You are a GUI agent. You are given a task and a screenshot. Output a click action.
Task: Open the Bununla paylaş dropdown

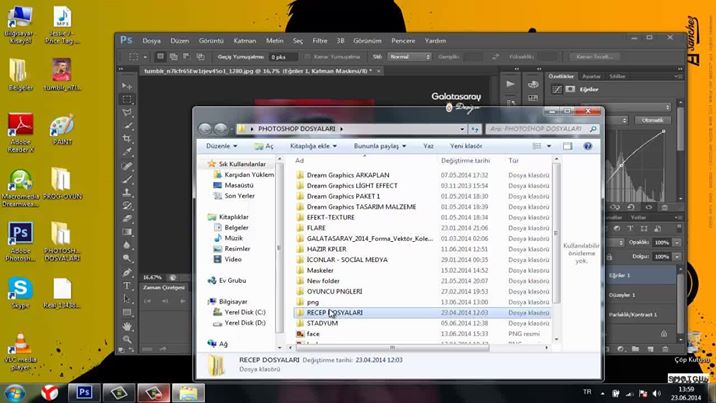click(380, 146)
